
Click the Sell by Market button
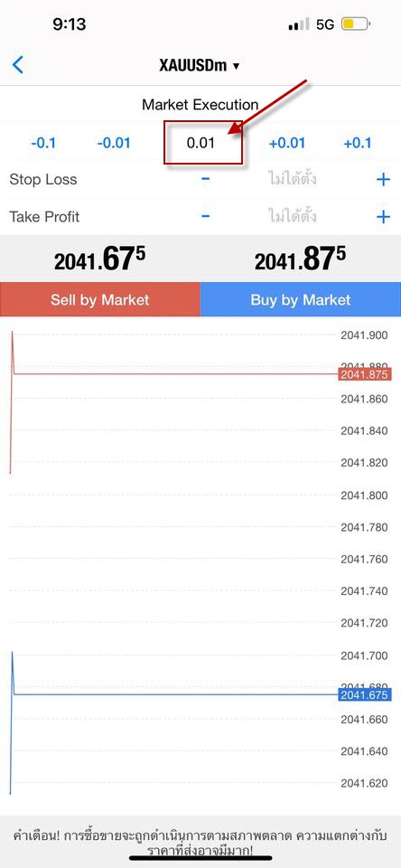coord(100,299)
